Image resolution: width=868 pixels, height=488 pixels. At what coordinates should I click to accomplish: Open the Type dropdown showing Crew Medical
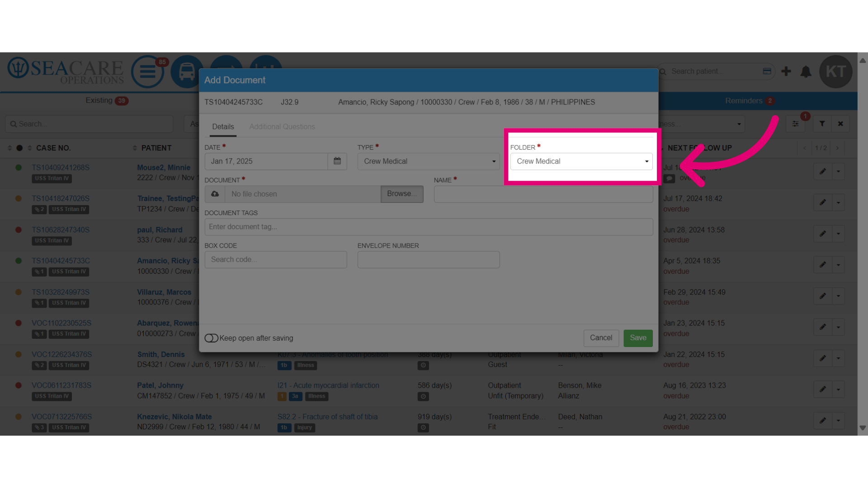(x=428, y=161)
